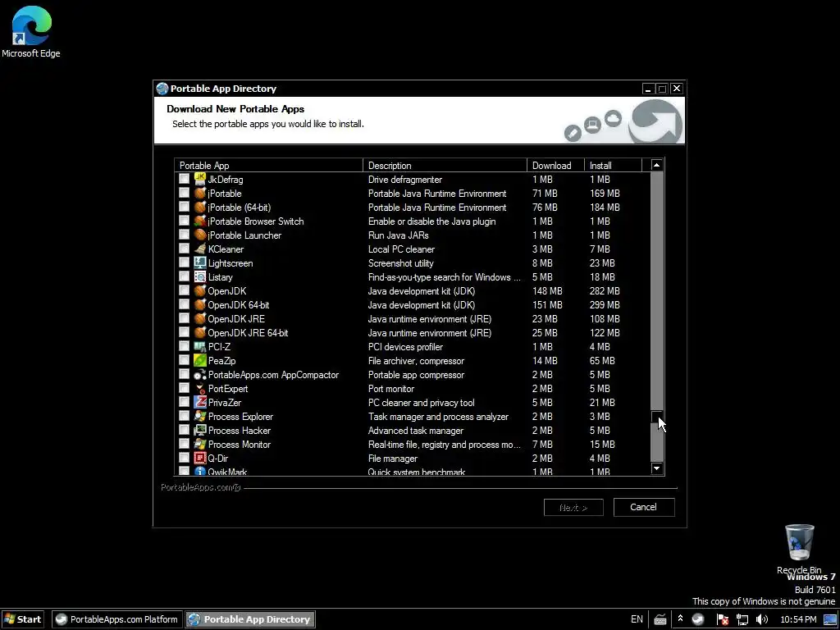This screenshot has height=630, width=840.
Task: Tick the Lightscreen checkbox
Action: 184,262
